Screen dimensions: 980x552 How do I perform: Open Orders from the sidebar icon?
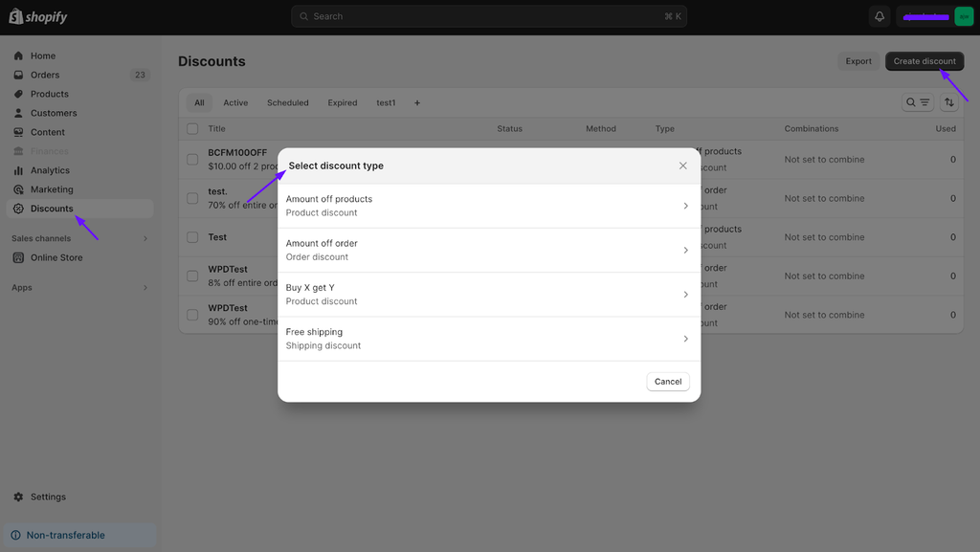[x=18, y=75]
